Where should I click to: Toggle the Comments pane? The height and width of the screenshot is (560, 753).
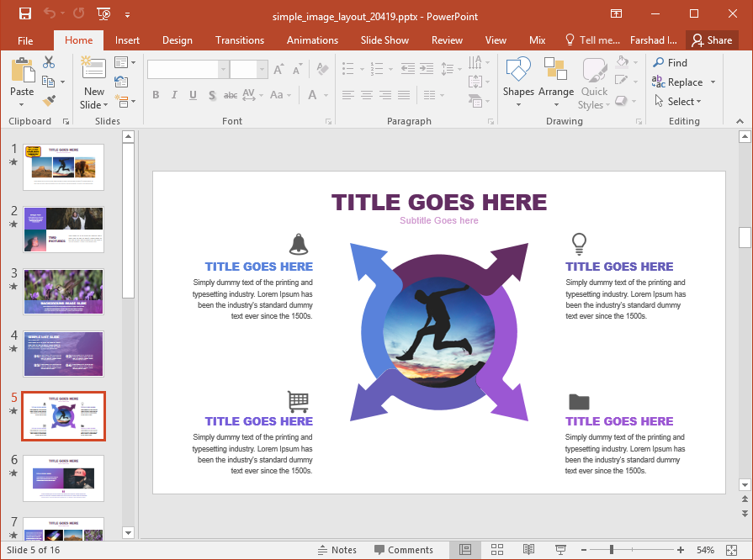click(403, 550)
